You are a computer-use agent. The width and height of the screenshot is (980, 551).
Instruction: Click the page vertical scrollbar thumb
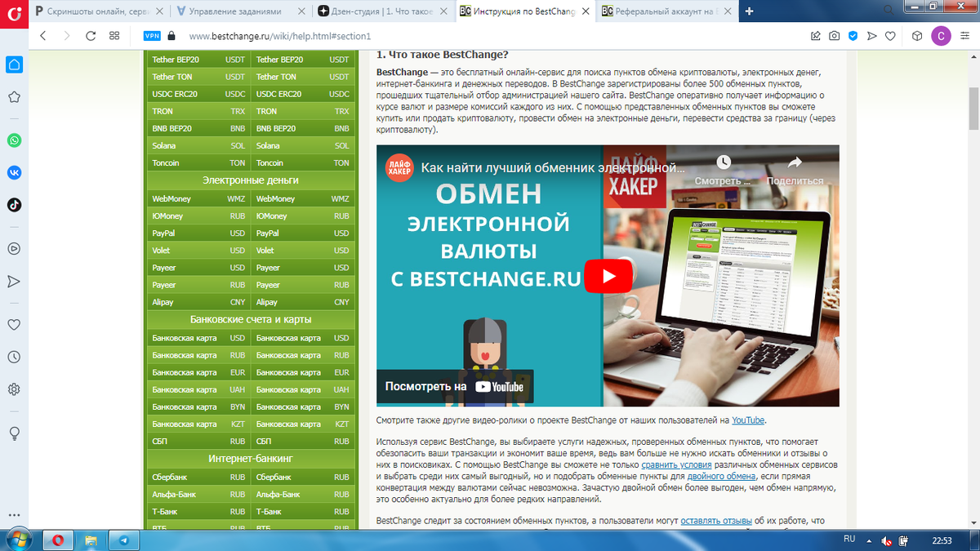pos(973,108)
